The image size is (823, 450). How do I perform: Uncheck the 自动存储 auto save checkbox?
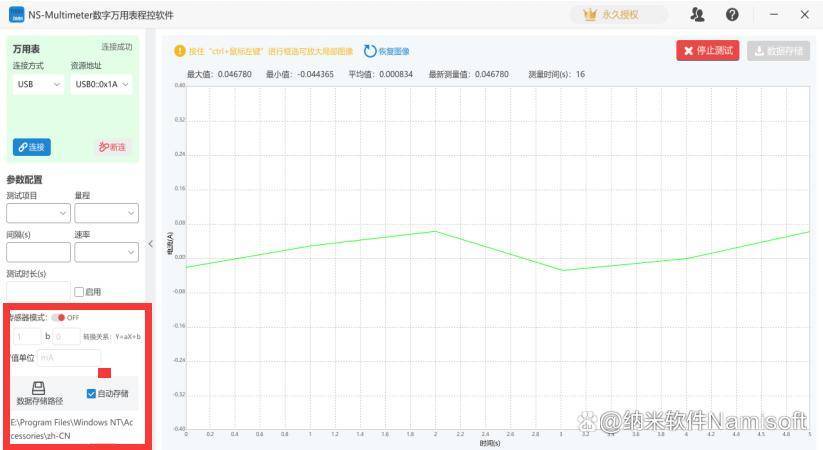(x=91, y=394)
